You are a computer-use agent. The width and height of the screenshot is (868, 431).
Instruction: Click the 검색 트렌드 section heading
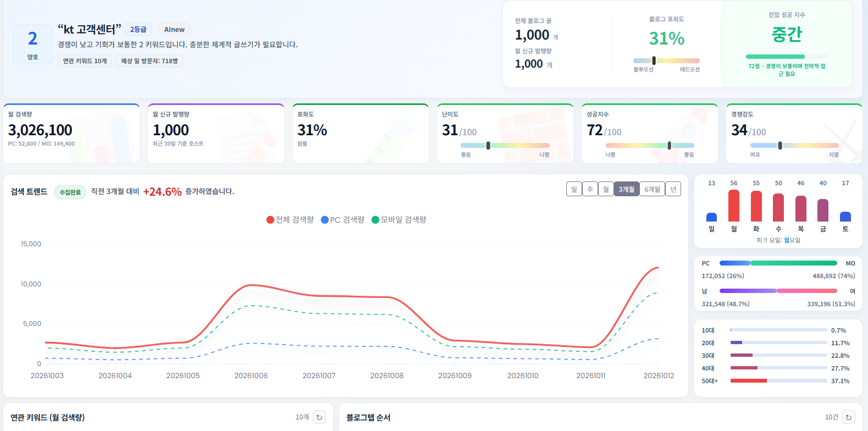[x=29, y=192]
